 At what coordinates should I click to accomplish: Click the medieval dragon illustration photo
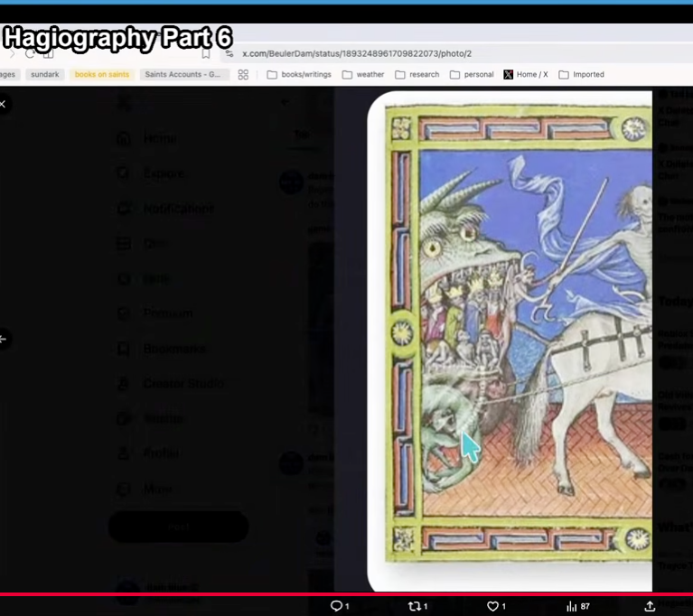click(510, 341)
